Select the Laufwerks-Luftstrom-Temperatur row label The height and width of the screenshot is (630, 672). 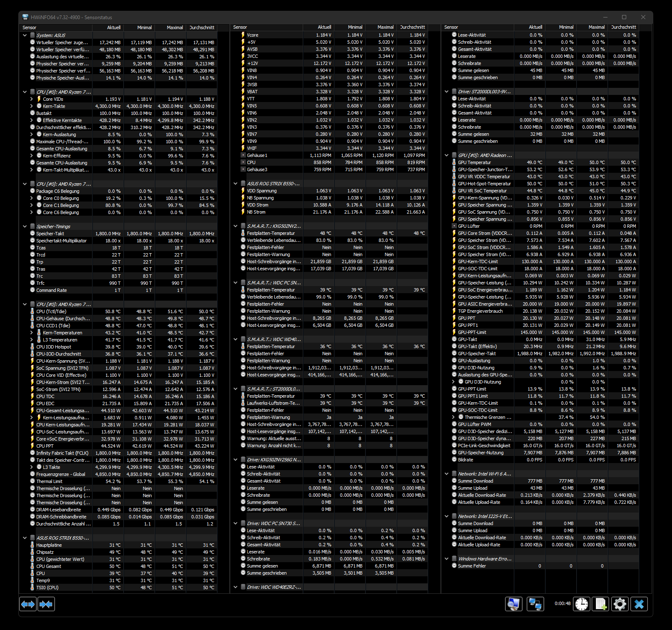coord(273,403)
